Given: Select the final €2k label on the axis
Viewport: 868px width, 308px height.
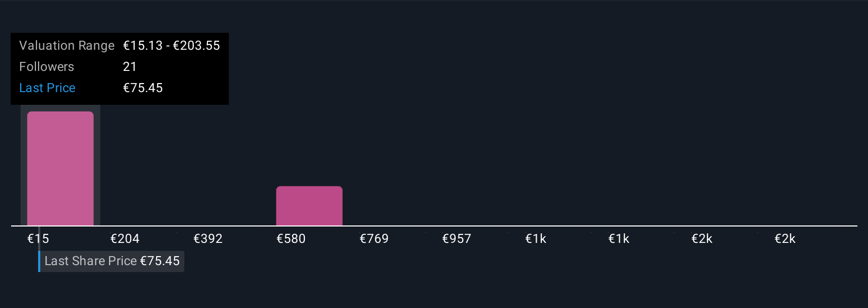Looking at the screenshot, I should [x=785, y=239].
